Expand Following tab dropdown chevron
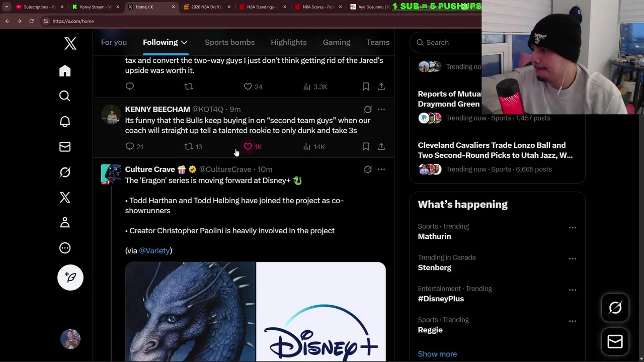 pos(184,42)
